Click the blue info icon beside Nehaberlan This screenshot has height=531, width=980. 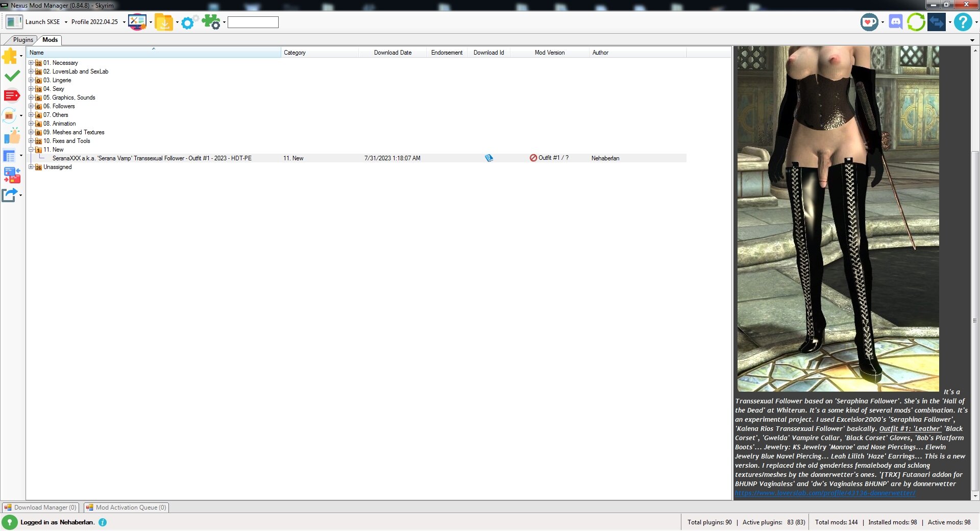tap(103, 522)
